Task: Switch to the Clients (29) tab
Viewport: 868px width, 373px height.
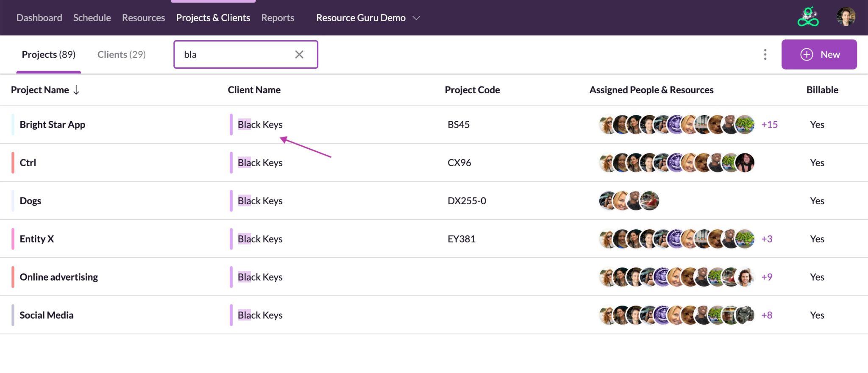Action: point(122,54)
